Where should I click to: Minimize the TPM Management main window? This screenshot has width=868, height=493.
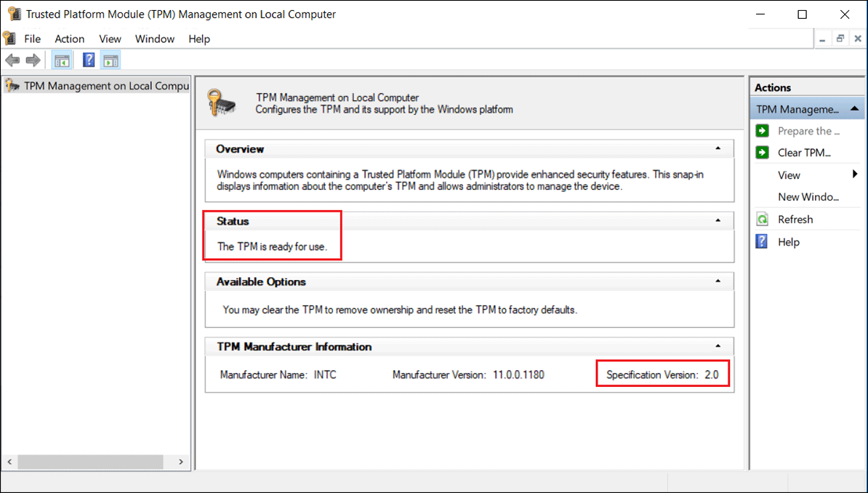pos(760,15)
